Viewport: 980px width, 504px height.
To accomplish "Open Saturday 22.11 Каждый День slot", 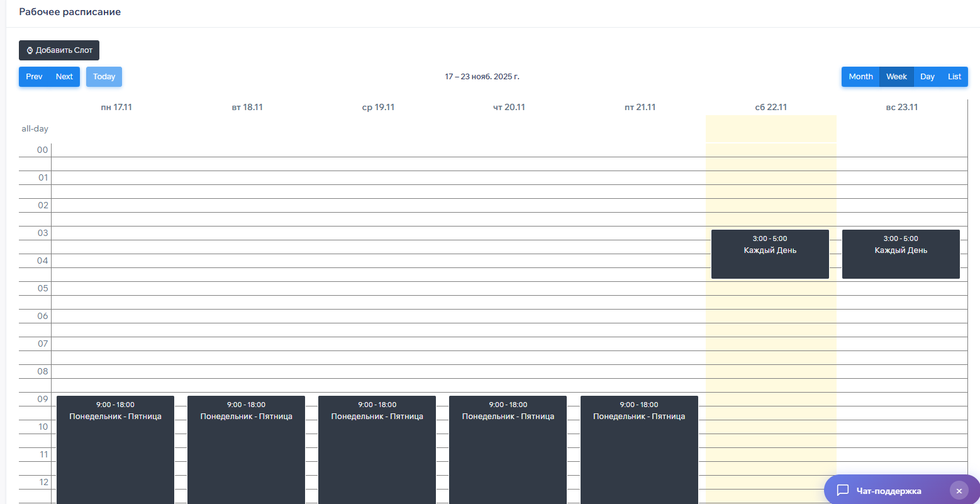I will coord(770,254).
